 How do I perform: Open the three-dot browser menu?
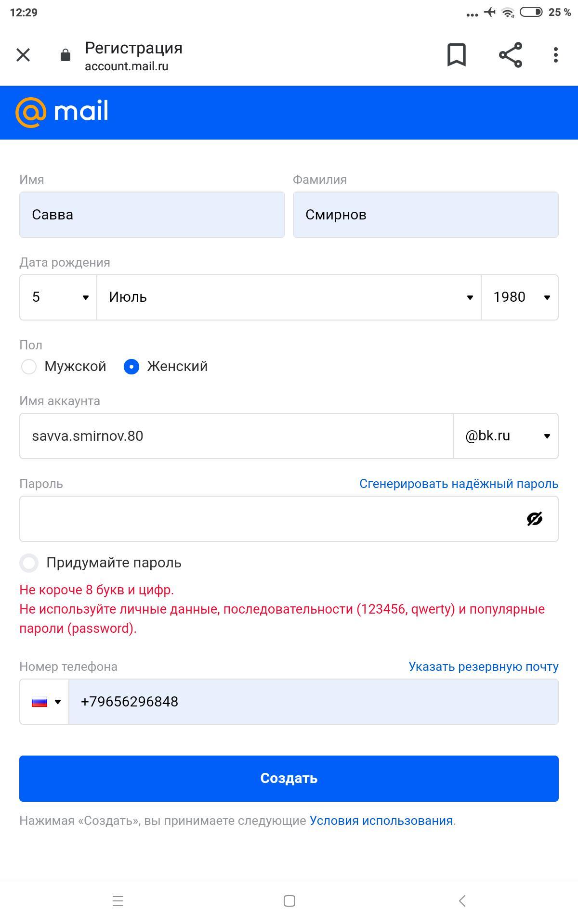[556, 55]
